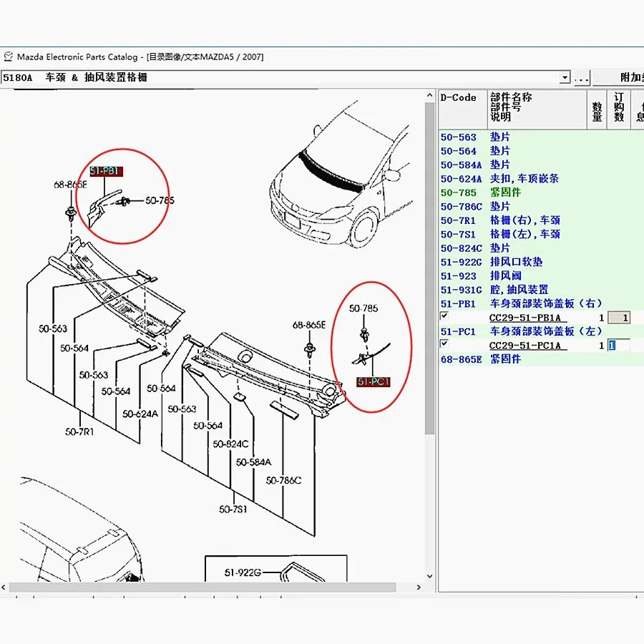Open part number link CC29-51-PC1A
The width and height of the screenshot is (644, 644).
point(524,346)
